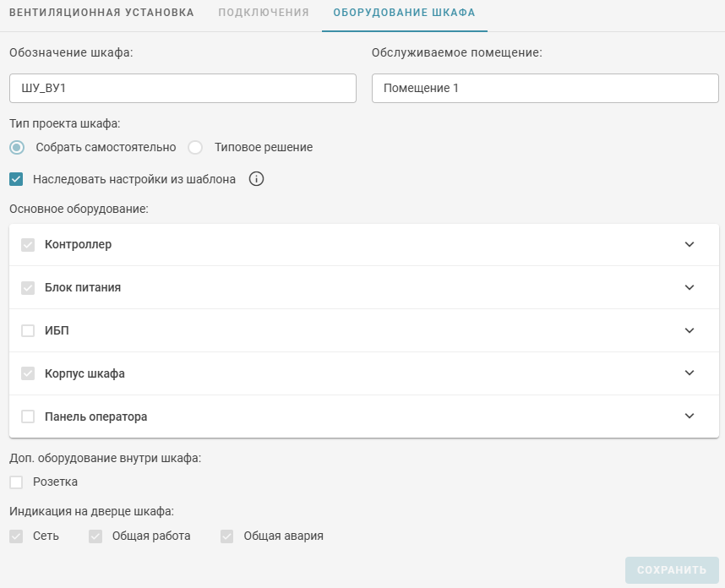Expand the Контроллер section chevron
This screenshot has width=725, height=588.
coord(690,244)
